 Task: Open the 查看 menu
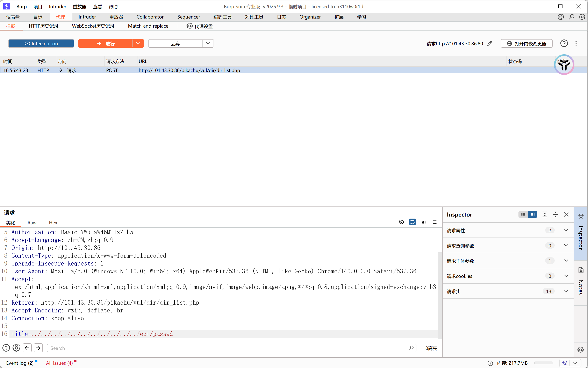pyautogui.click(x=98, y=7)
